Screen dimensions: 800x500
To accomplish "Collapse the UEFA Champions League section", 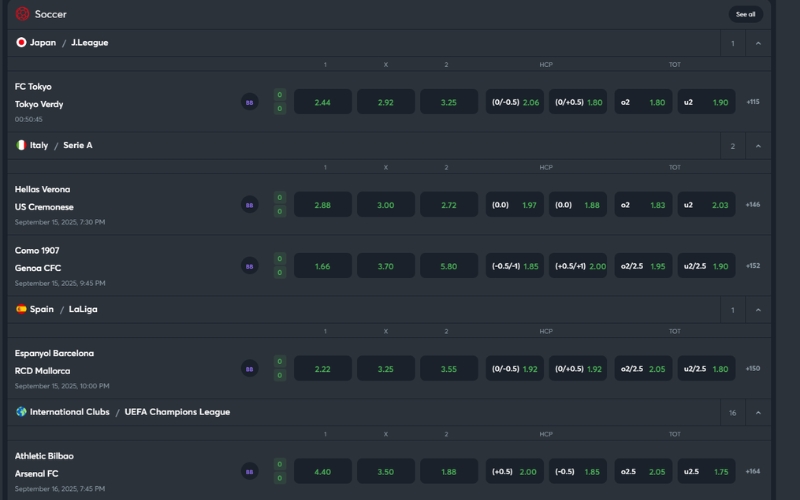I will point(758,413).
